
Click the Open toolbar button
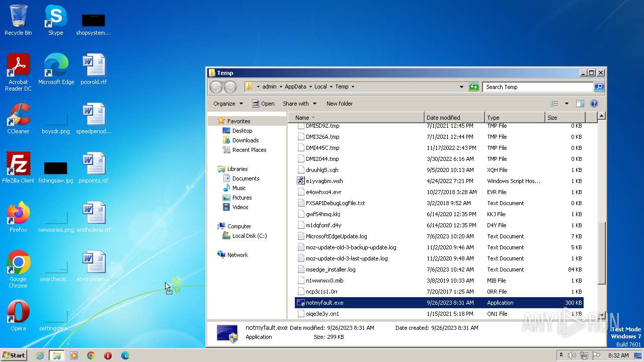pyautogui.click(x=263, y=104)
